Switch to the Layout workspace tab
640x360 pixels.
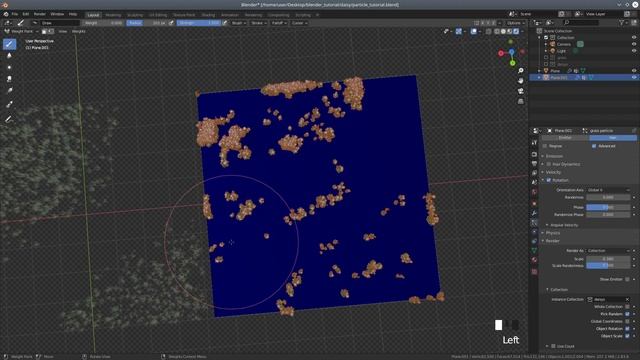(93, 15)
